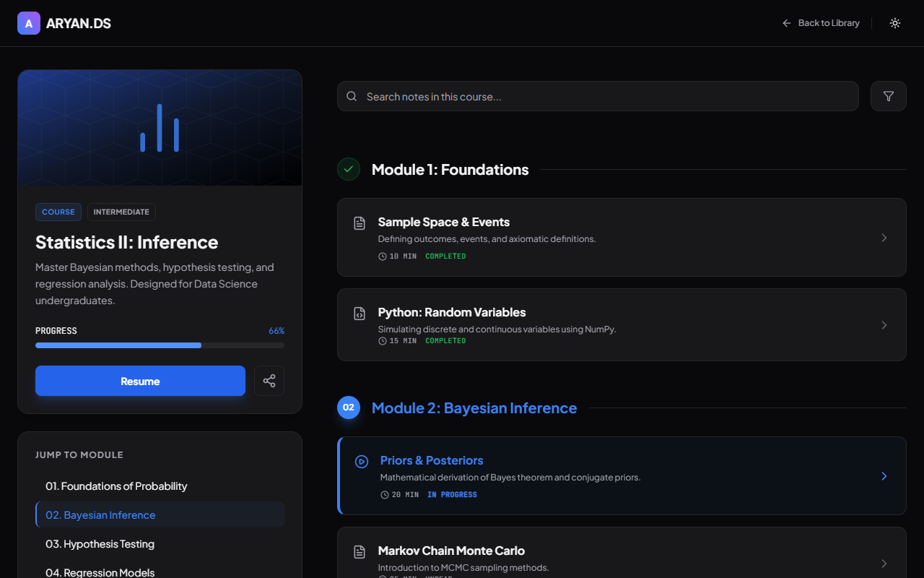The height and width of the screenshot is (578, 924).
Task: Toggle light/dark theme sun icon
Action: 895,23
